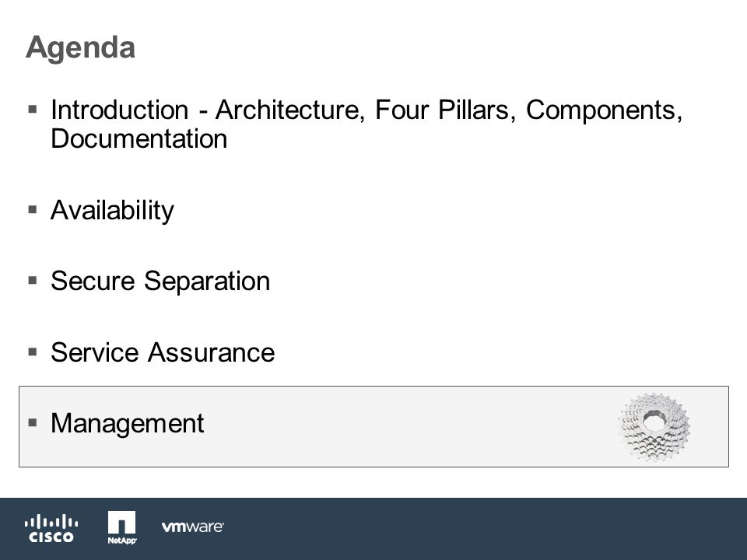This screenshot has height=560, width=747.
Task: Click the gear cassette image
Action: point(654,427)
